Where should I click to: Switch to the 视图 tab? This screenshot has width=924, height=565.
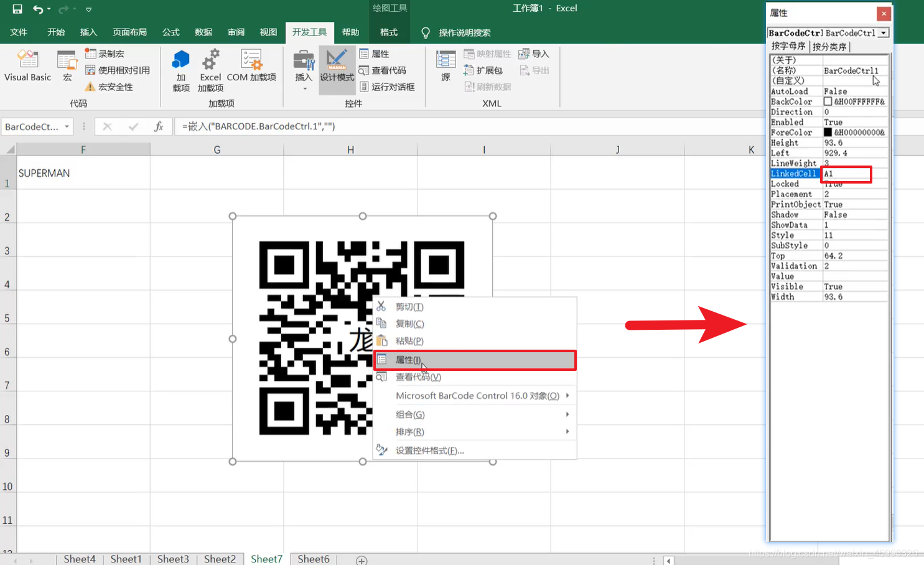tap(268, 32)
